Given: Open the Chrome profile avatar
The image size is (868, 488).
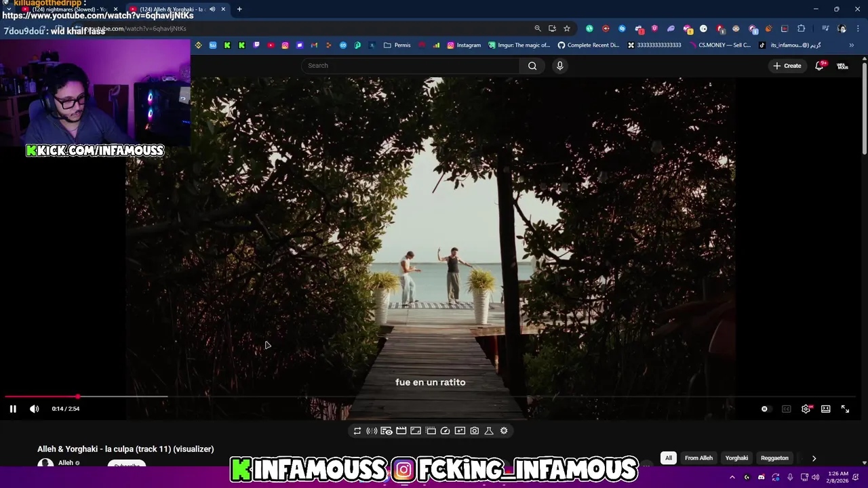Looking at the screenshot, I should [x=842, y=28].
